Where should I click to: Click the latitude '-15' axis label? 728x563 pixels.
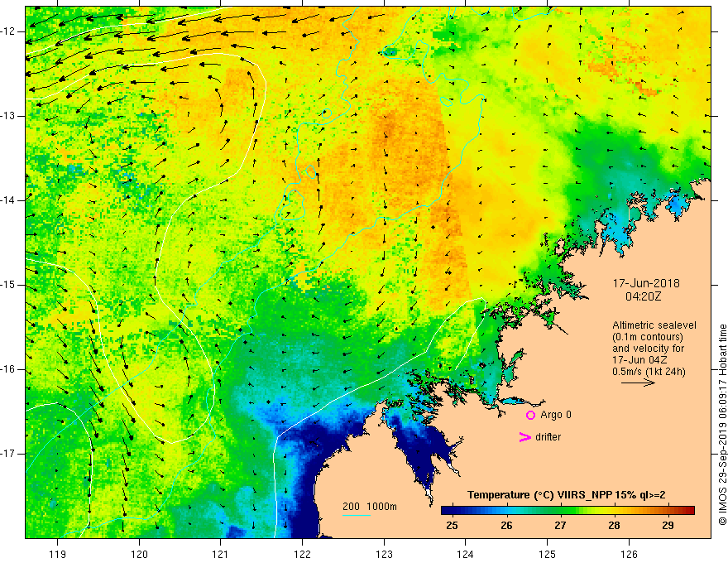tap(9, 285)
